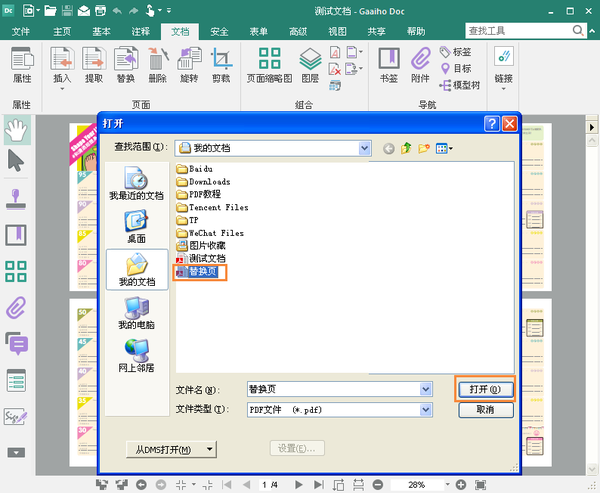
Task: Switch to the 注释 ribbon tab
Action: (141, 31)
